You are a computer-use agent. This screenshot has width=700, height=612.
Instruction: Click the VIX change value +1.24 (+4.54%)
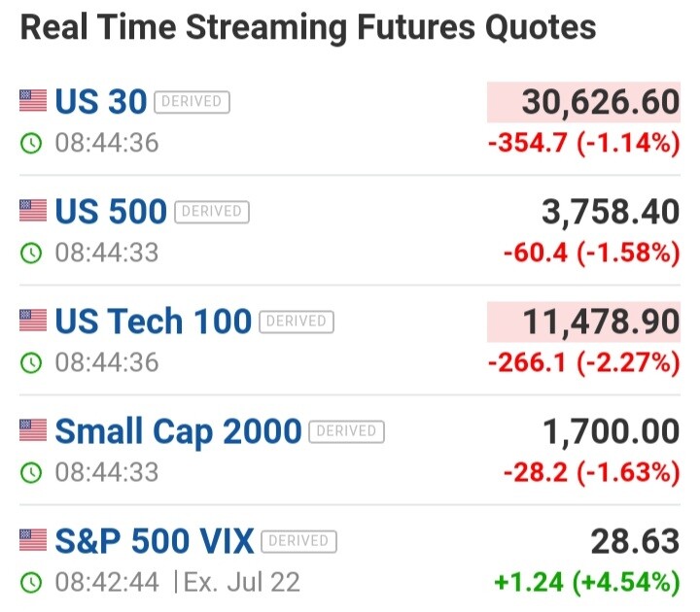(x=587, y=583)
